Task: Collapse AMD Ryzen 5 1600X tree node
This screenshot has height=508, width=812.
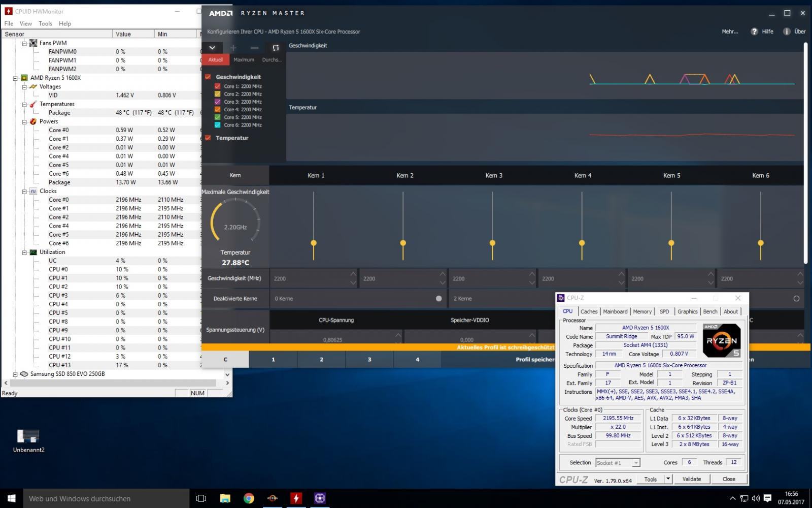Action: tap(15, 78)
